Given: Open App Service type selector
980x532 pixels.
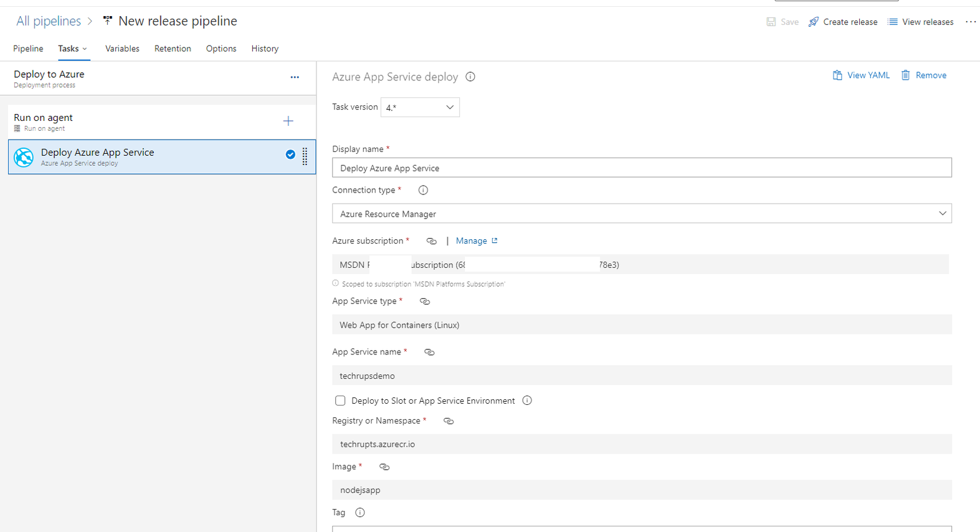Looking at the screenshot, I should 642,325.
